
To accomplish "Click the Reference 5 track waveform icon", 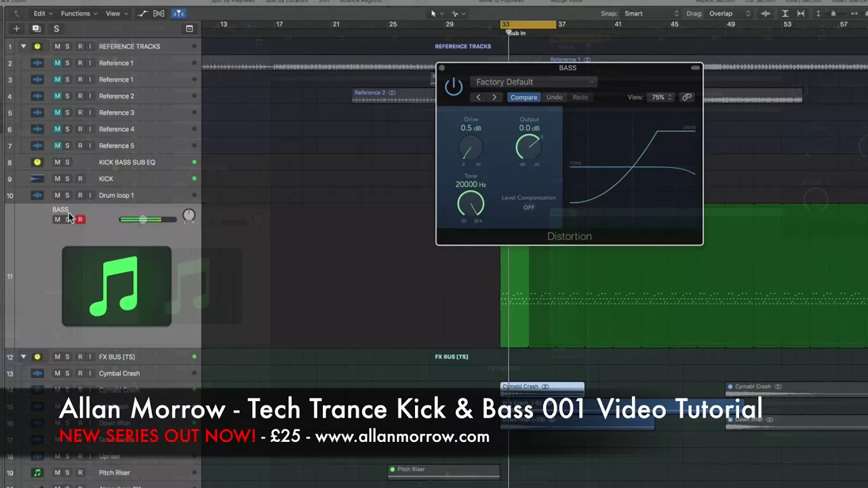I will pos(37,146).
